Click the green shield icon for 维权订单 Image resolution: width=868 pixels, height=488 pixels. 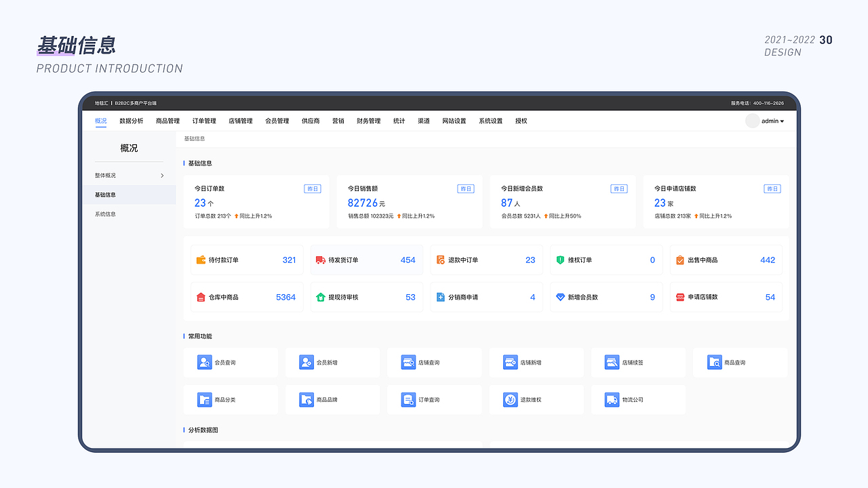(x=560, y=260)
